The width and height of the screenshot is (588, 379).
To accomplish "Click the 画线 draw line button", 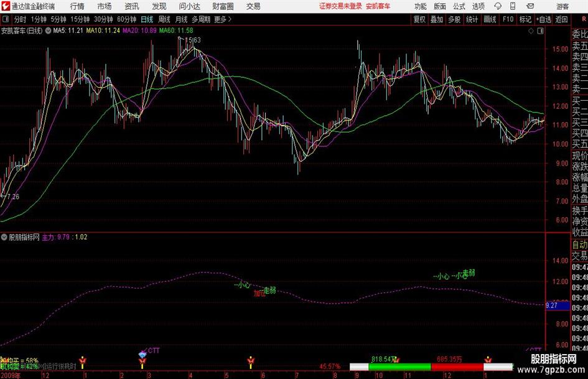I will (x=490, y=19).
